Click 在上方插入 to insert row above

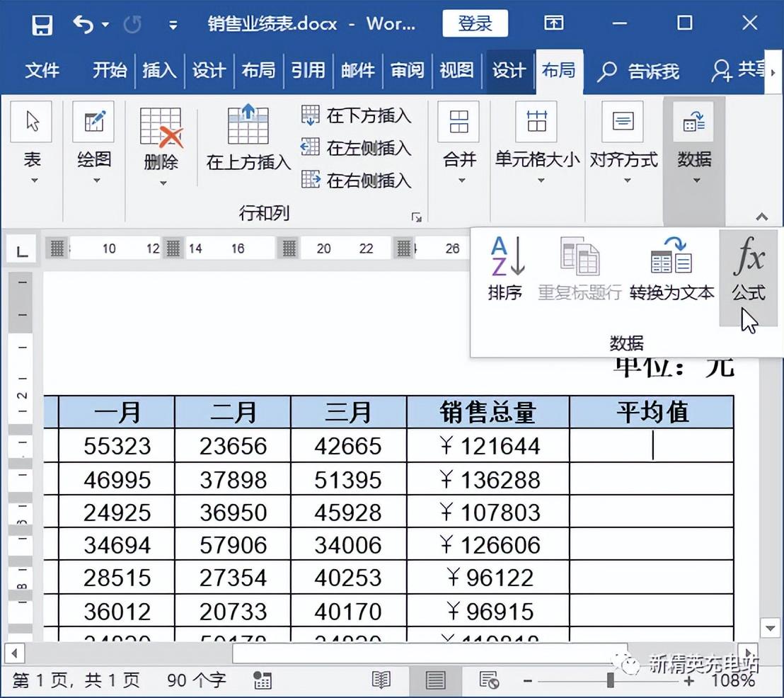246,142
